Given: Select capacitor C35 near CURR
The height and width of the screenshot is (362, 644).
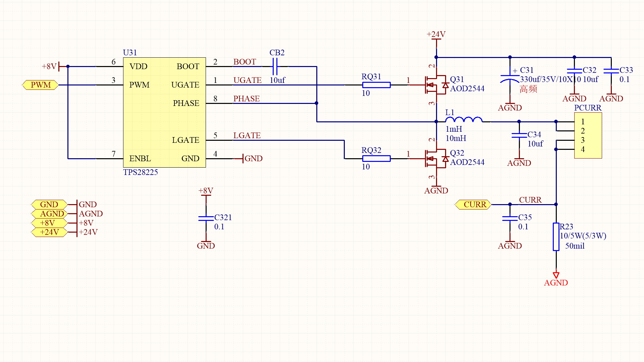Looking at the screenshot, I should click(509, 218).
